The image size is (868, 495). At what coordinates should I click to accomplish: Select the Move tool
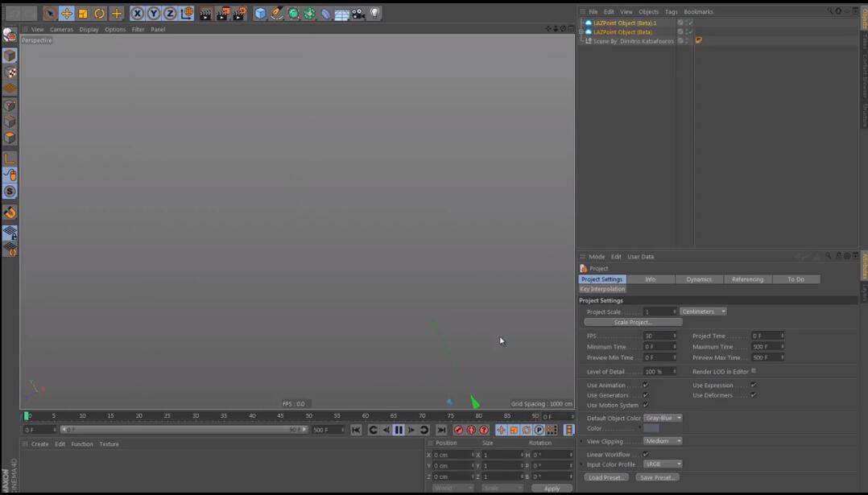(x=67, y=13)
